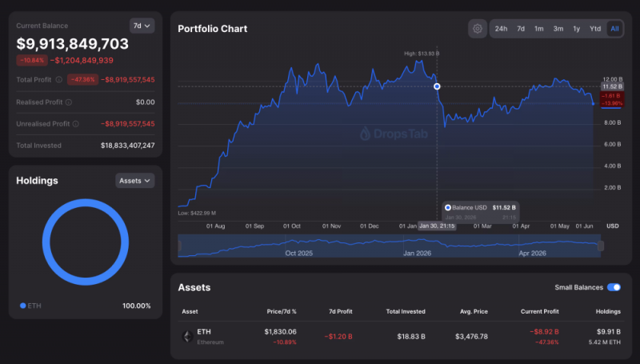Select the 1y chart range tab
Screen dimensions: 640x364
[x=576, y=29]
